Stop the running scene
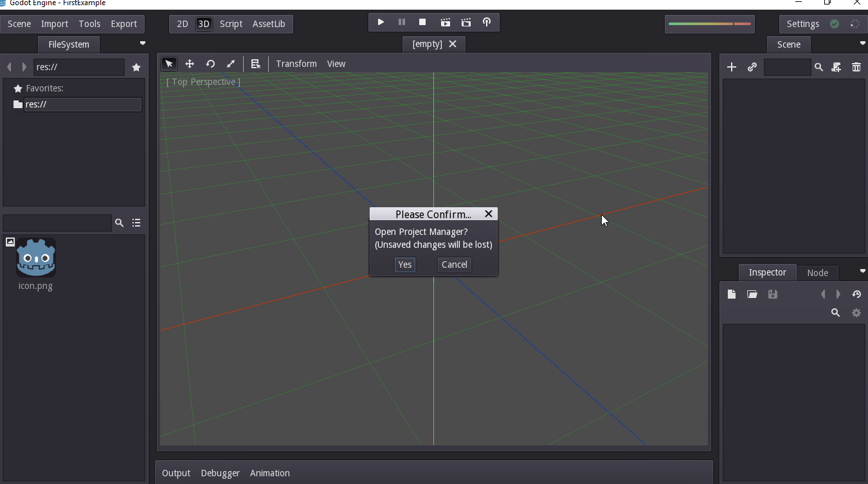 [x=422, y=23]
